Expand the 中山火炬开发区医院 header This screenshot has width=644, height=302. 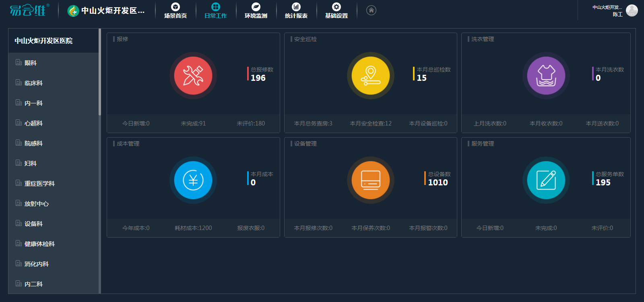[x=43, y=41]
